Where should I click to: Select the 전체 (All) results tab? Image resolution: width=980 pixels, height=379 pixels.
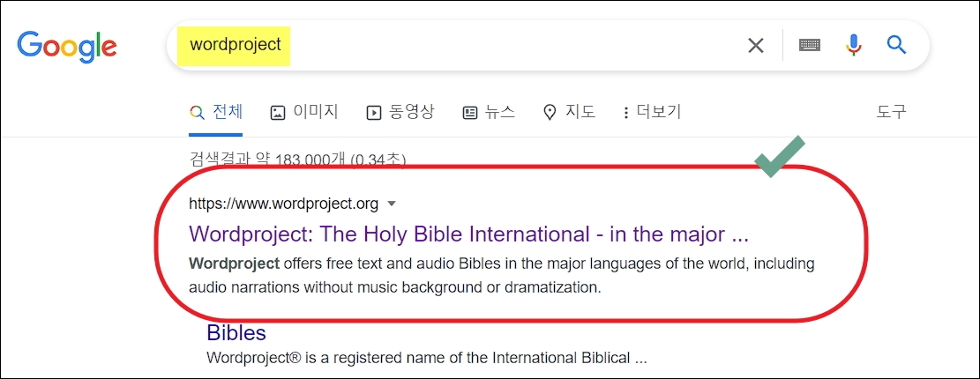point(215,113)
